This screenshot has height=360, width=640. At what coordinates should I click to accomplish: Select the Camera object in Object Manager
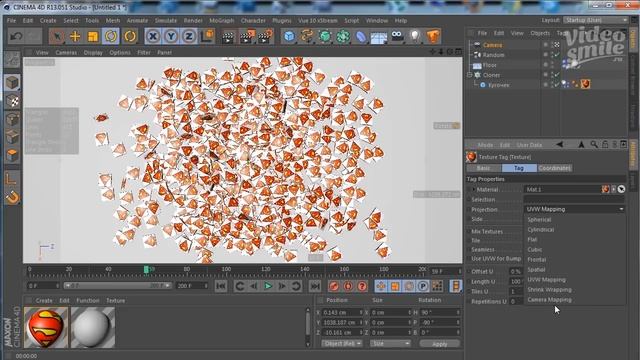(x=492, y=45)
